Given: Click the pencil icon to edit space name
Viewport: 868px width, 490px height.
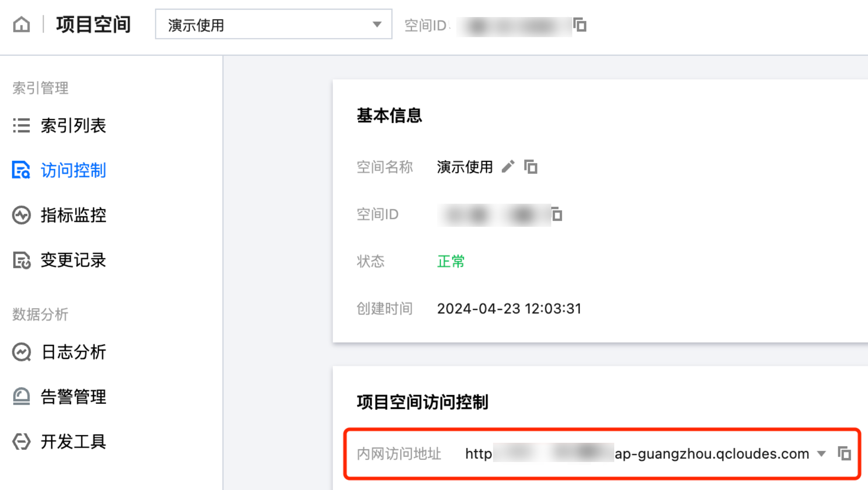Looking at the screenshot, I should 508,167.
